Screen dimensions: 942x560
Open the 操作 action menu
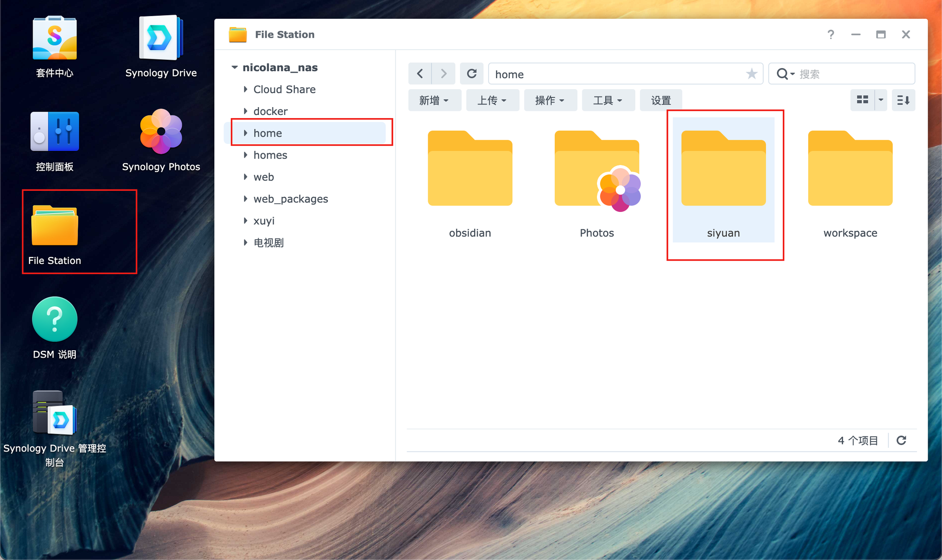[x=551, y=100]
